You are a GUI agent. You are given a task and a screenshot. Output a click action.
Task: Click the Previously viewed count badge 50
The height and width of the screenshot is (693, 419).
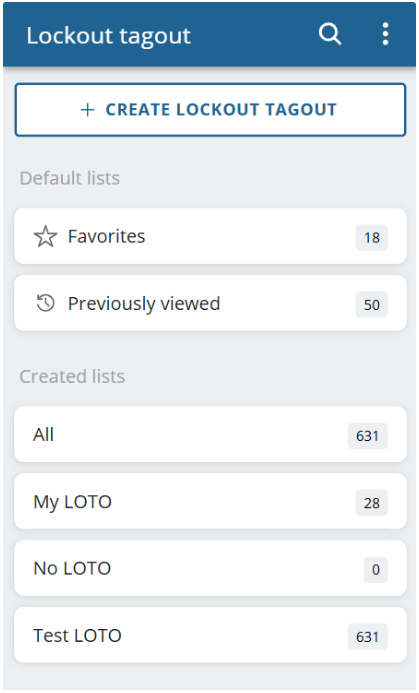tap(372, 305)
